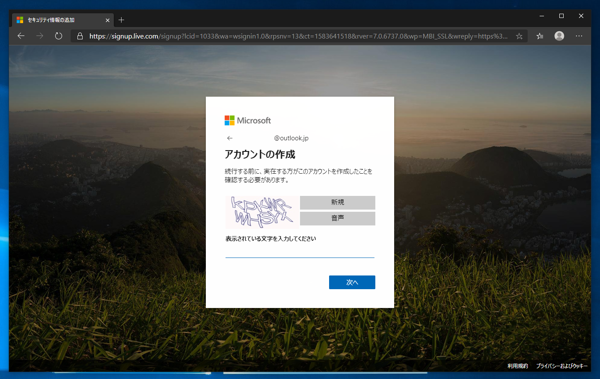The height and width of the screenshot is (379, 600).
Task: Click the browser forward arrow
Action: pos(39,36)
